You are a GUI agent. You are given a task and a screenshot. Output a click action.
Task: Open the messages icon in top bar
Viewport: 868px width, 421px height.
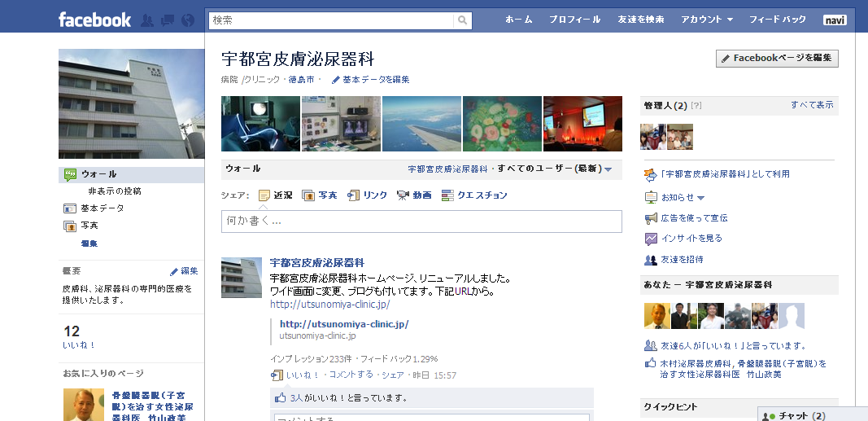168,20
